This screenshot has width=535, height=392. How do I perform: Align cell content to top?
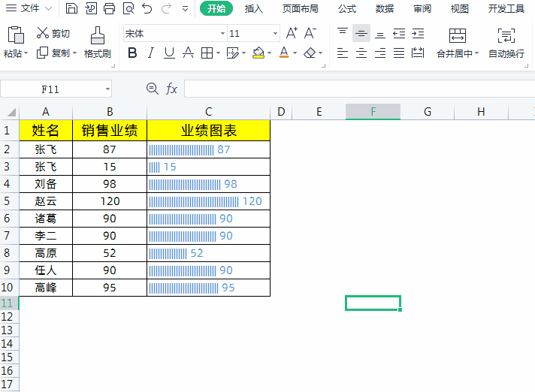pos(343,33)
